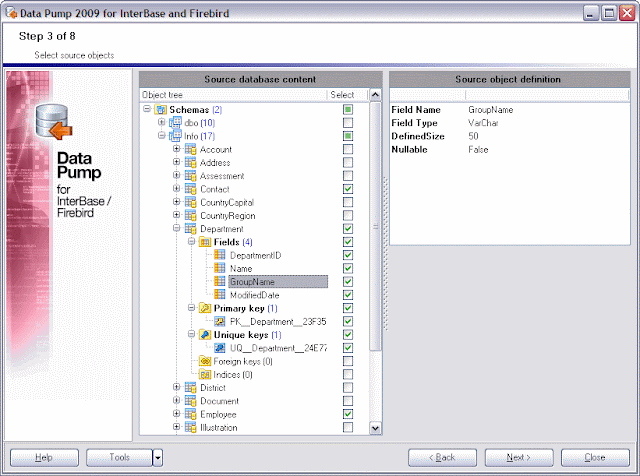Click the GroupName field icon
Viewport: 640px width, 476px height.
[220, 282]
